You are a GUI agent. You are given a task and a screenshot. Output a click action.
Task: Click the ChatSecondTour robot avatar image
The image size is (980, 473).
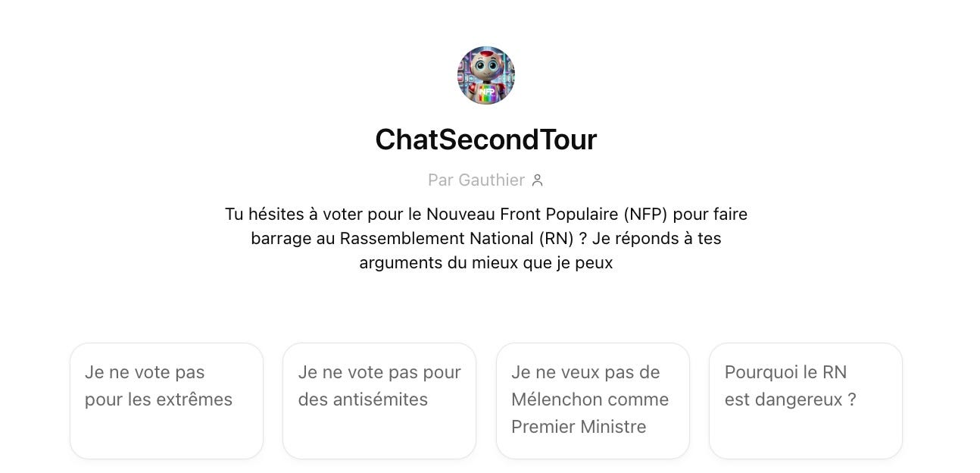(486, 75)
